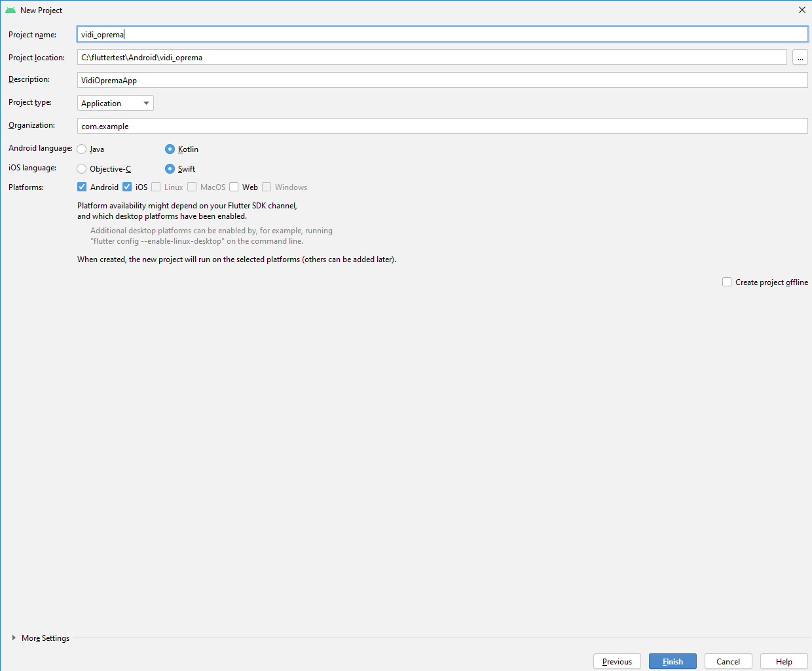Click the Android Studio icon in title bar
The height and width of the screenshot is (671, 812).
10,10
